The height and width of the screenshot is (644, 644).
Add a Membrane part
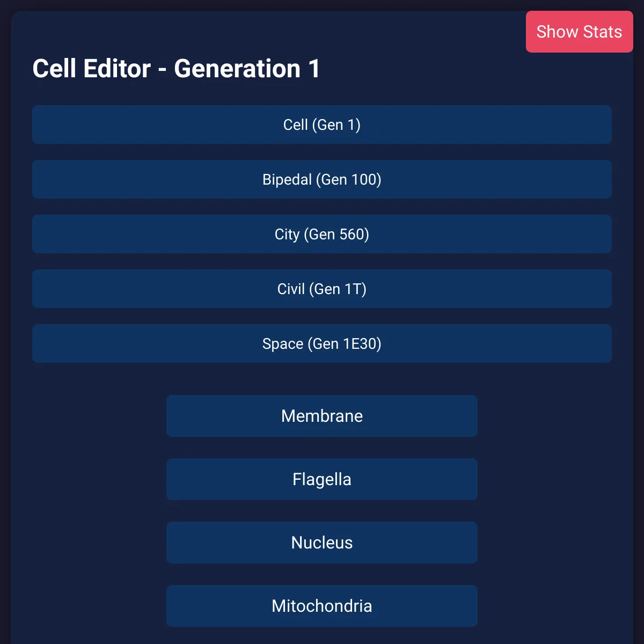point(322,416)
